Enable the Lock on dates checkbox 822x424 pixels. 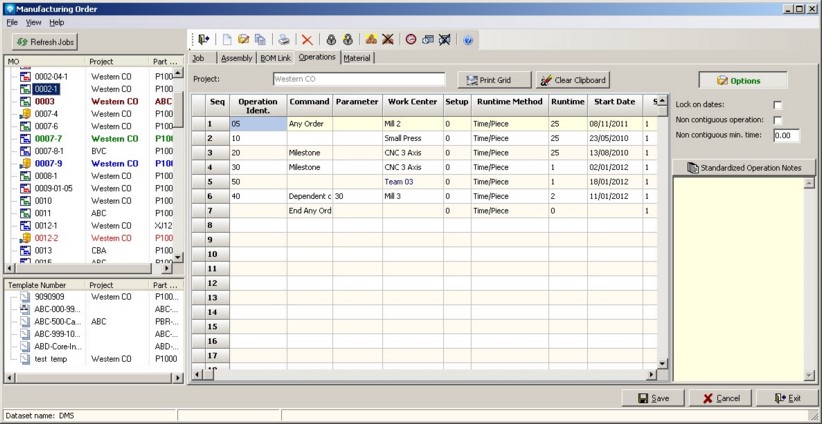tap(777, 105)
